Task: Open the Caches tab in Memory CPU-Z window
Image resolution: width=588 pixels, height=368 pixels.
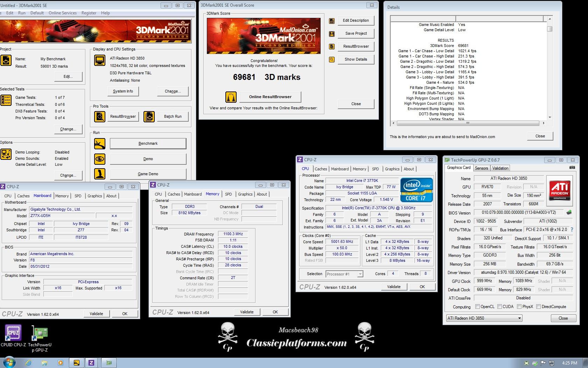Action: [x=174, y=194]
